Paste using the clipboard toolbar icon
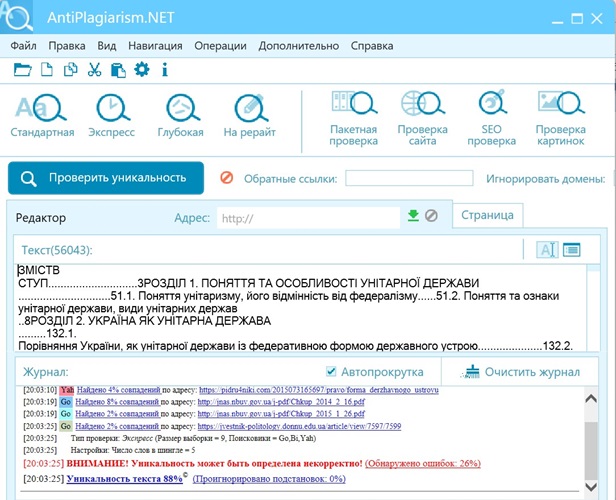 tap(118, 70)
